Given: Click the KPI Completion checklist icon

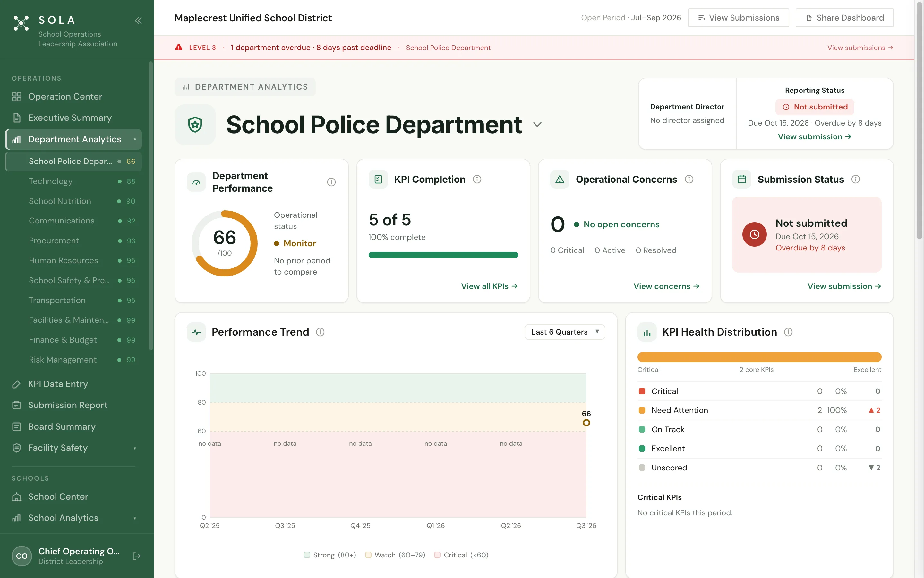Looking at the screenshot, I should (378, 179).
